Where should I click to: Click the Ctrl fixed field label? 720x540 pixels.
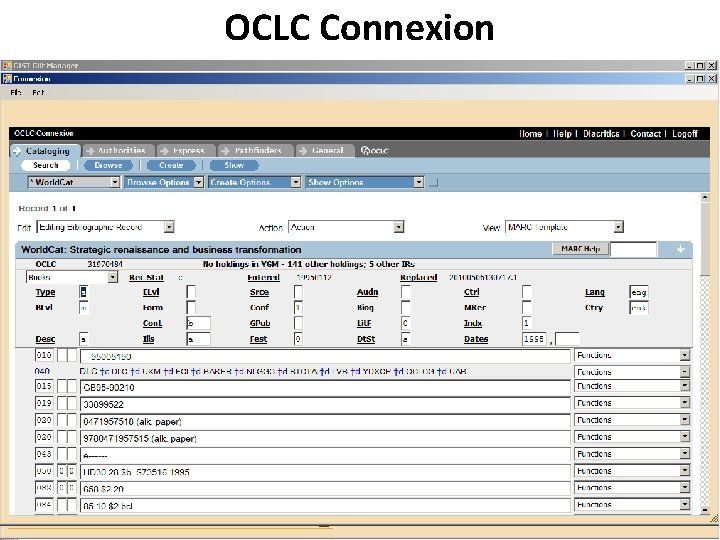472,292
